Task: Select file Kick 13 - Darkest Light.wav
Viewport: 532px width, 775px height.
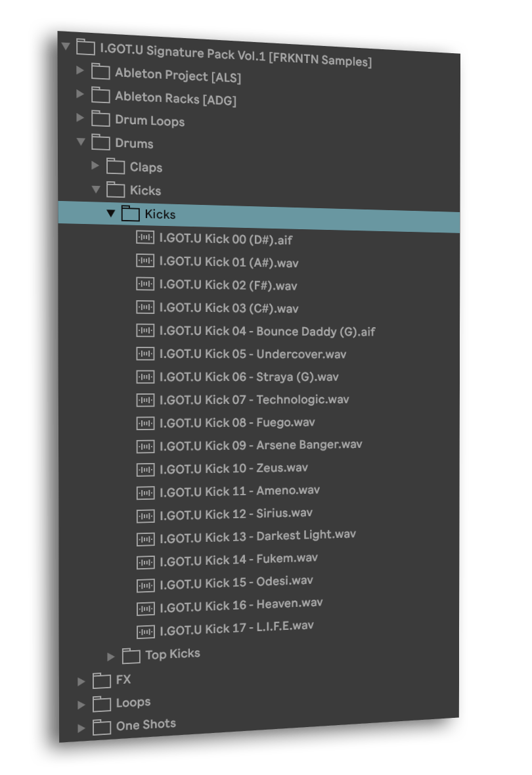Action: tap(257, 537)
